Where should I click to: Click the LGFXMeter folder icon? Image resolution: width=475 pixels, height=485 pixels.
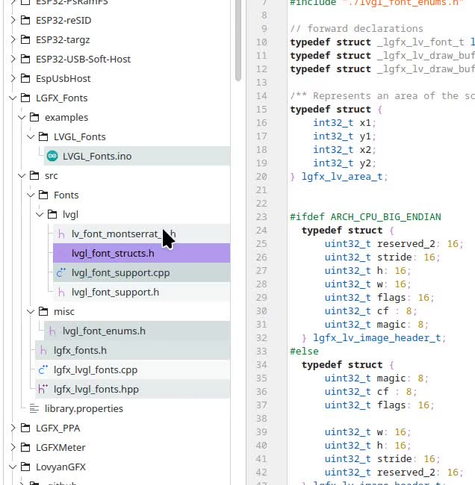click(x=25, y=447)
